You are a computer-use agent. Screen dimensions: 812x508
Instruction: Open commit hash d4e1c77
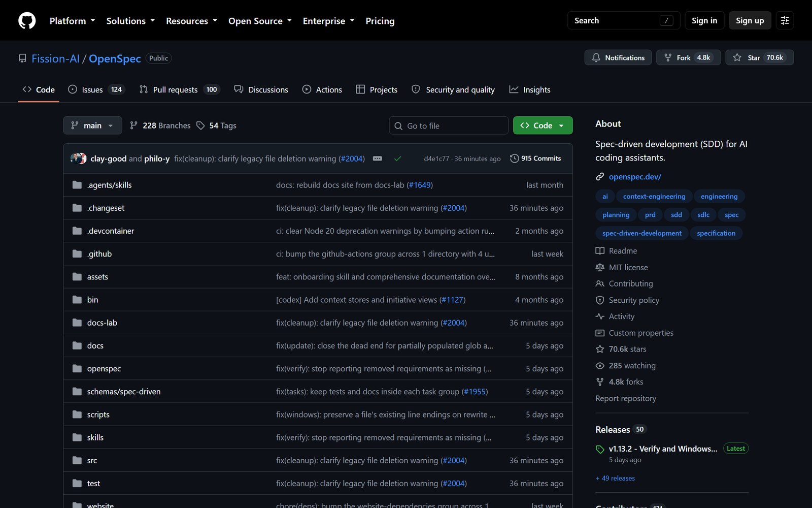(x=436, y=158)
